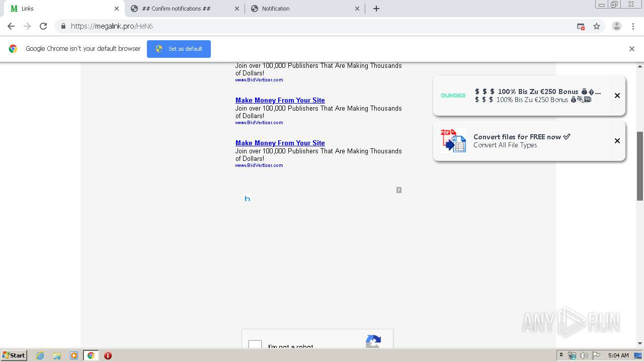
Task: Click the network tray icon
Action: 572,355
